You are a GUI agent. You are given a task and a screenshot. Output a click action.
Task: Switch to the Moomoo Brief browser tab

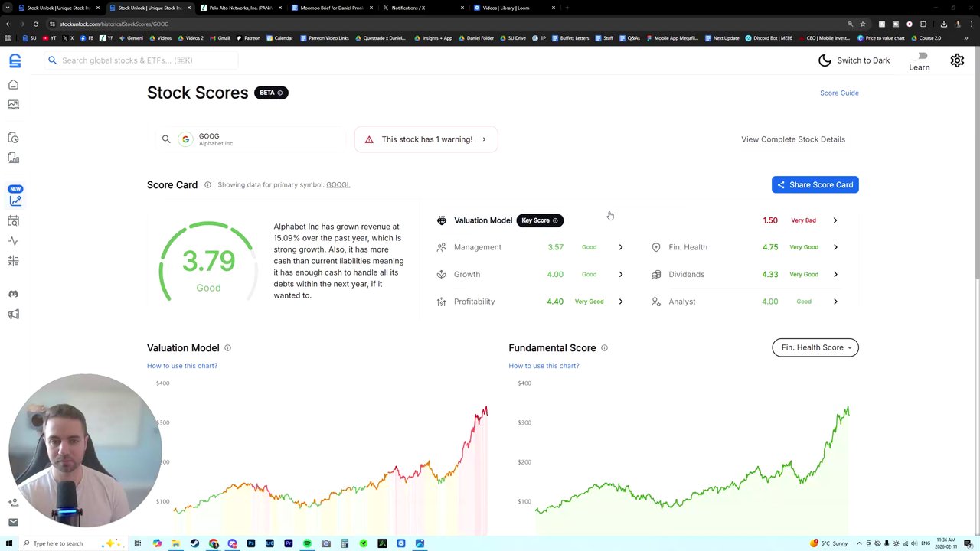pyautogui.click(x=332, y=8)
